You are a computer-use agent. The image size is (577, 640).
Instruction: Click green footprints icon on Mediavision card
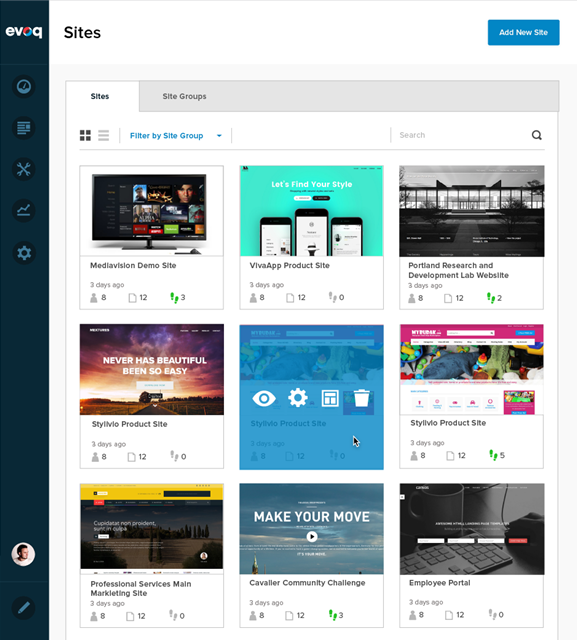(x=174, y=298)
